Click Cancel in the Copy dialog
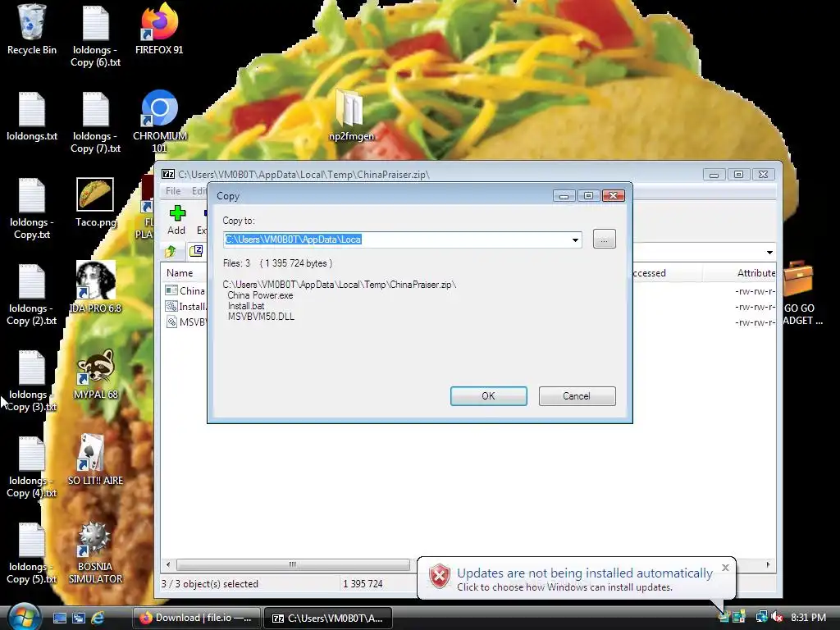 (577, 396)
